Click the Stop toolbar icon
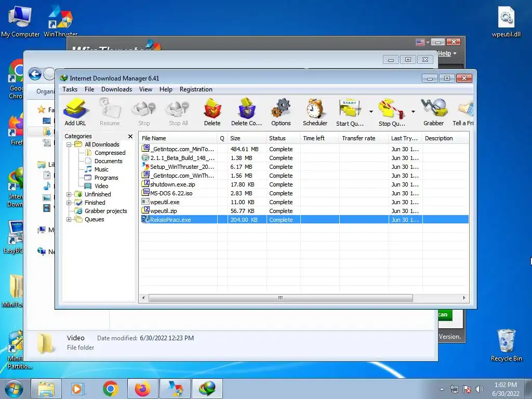The width and height of the screenshot is (532, 399). (144, 112)
